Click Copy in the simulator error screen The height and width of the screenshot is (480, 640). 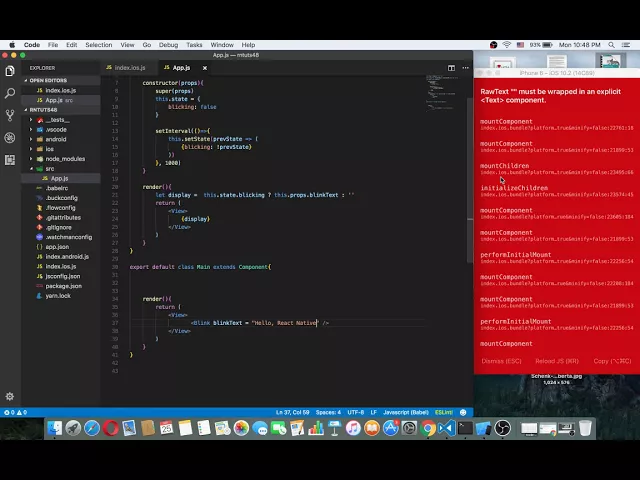[x=612, y=361]
